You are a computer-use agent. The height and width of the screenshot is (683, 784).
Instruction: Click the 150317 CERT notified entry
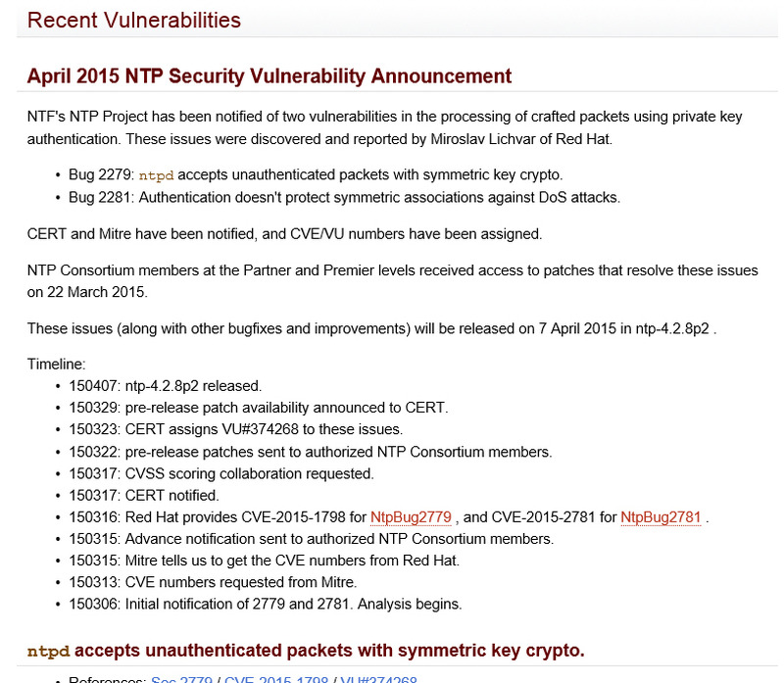pyautogui.click(x=143, y=495)
